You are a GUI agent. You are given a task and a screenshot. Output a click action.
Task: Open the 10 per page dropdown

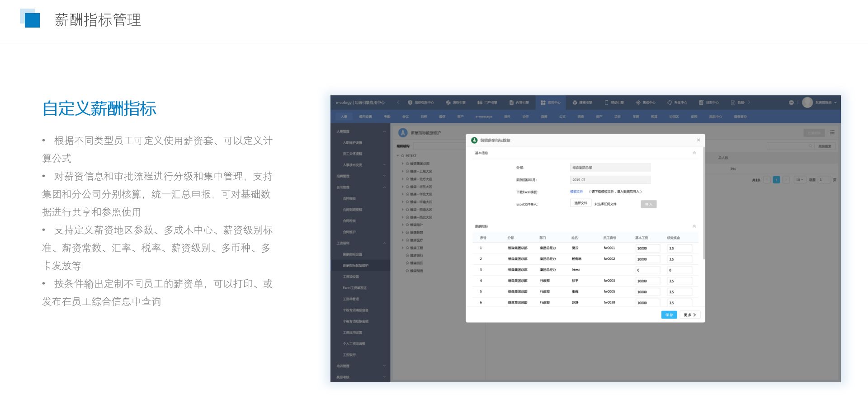point(799,180)
